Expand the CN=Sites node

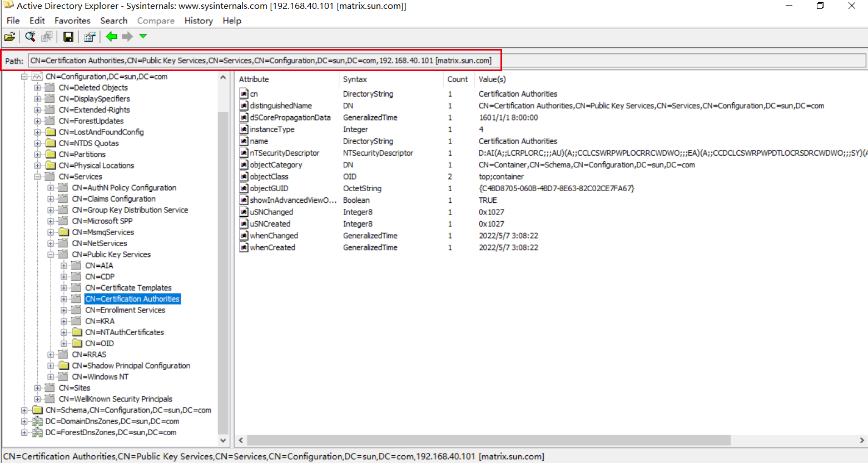click(37, 388)
